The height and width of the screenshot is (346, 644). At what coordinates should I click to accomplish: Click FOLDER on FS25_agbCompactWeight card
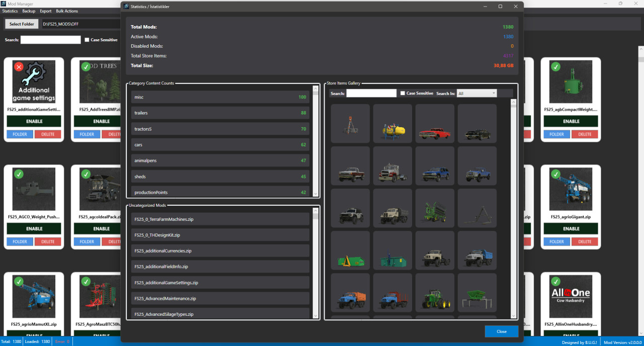(557, 134)
